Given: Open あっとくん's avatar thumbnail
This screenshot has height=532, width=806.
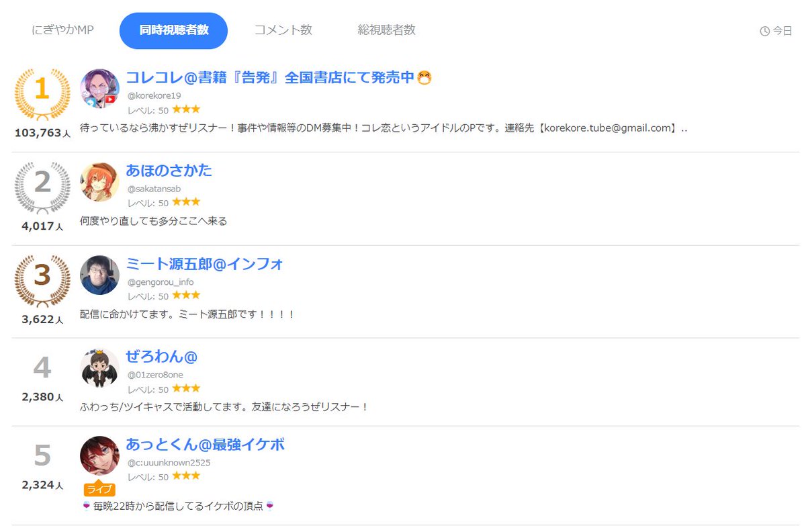Looking at the screenshot, I should click(x=99, y=456).
